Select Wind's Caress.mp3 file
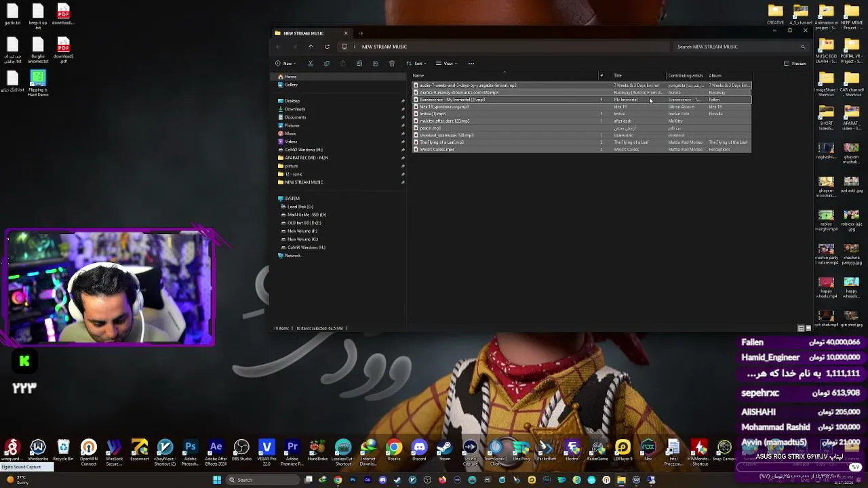The height and width of the screenshot is (488, 868). click(x=582, y=149)
